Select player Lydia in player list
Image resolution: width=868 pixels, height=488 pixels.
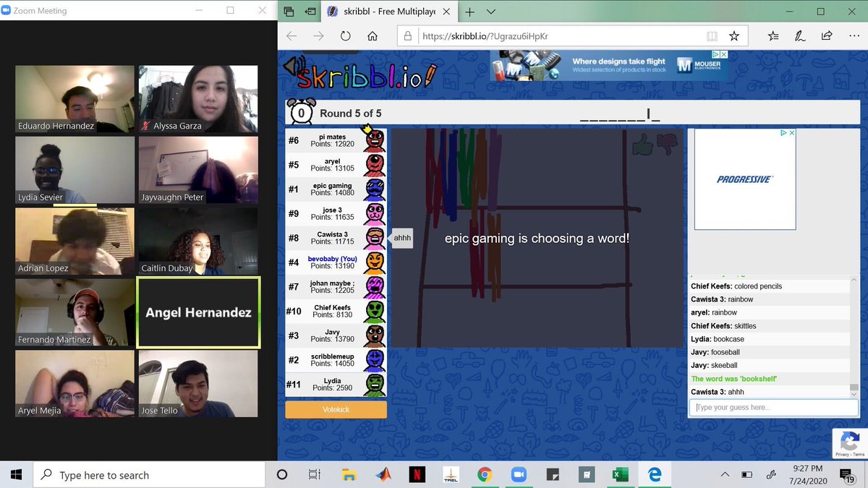336,385
